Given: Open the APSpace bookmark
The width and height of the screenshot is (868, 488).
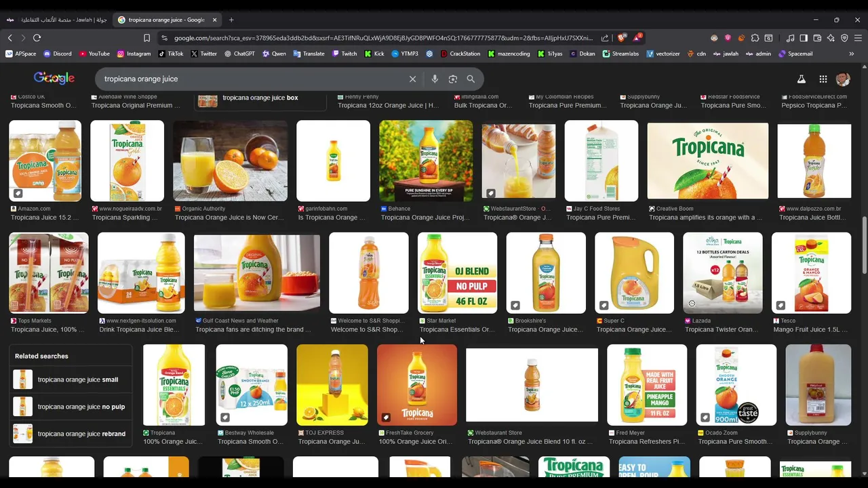Looking at the screenshot, I should tap(21, 54).
